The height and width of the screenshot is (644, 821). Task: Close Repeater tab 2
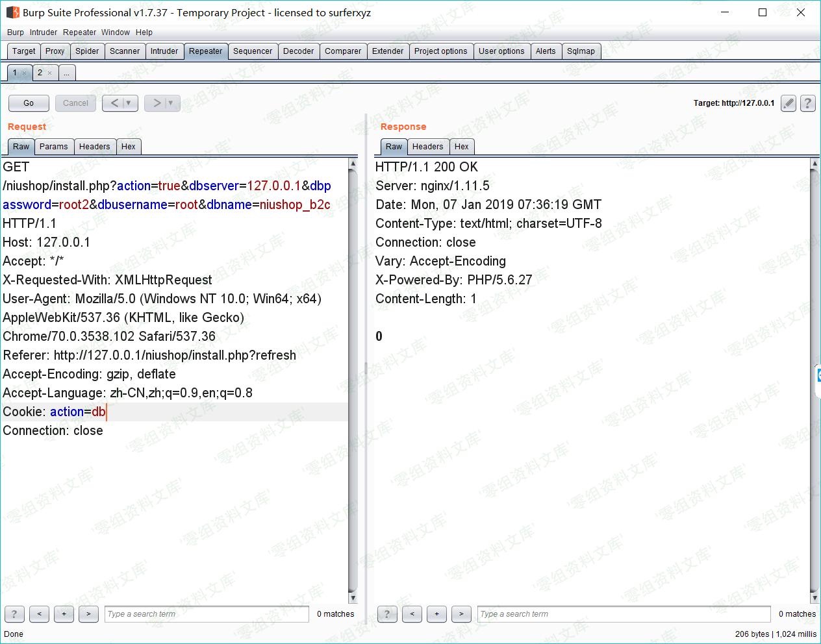tap(49, 73)
